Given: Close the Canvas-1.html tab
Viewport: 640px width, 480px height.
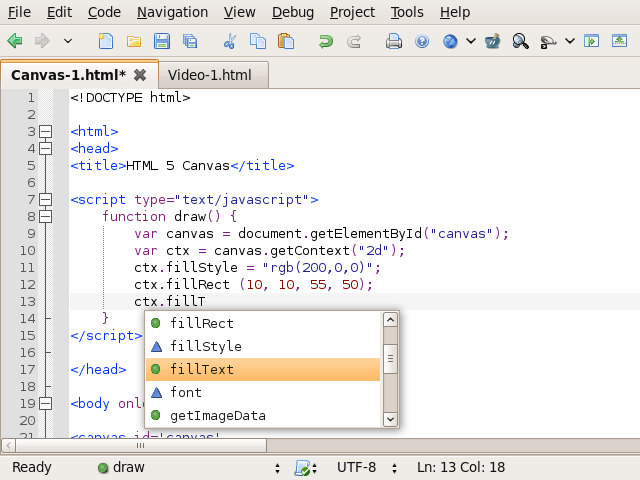Looking at the screenshot, I should (140, 75).
